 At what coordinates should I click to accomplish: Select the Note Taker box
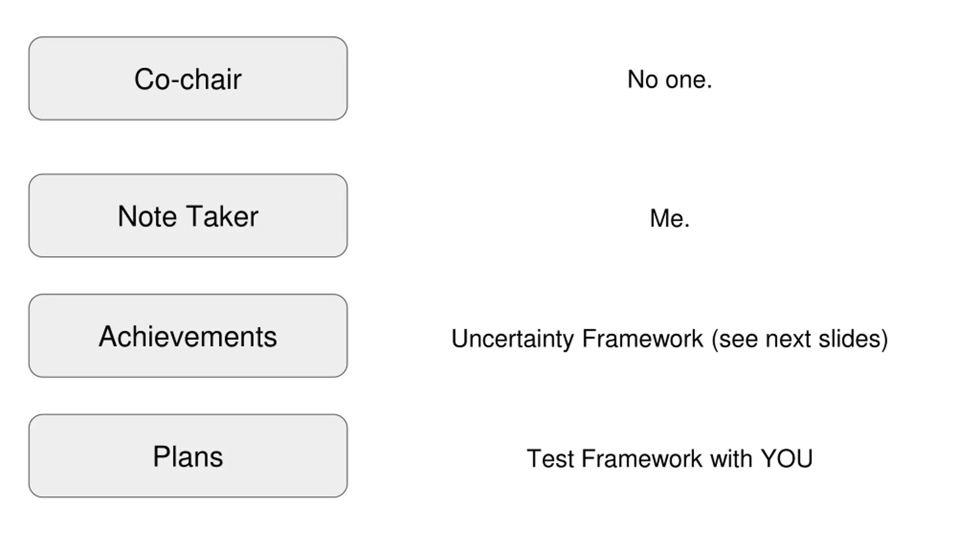(x=188, y=215)
